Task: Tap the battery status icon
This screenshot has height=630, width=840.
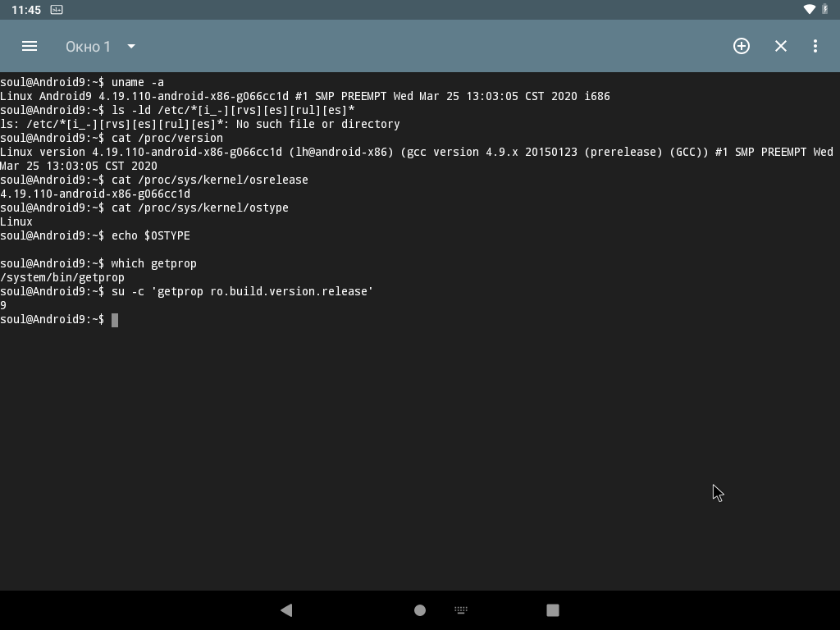Action: (x=825, y=9)
